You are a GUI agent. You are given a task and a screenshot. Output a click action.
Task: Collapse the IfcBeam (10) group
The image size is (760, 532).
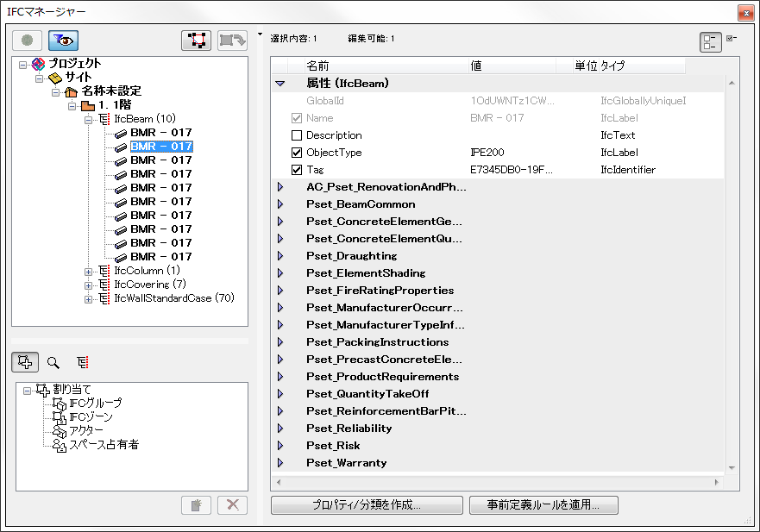pyautogui.click(x=88, y=120)
